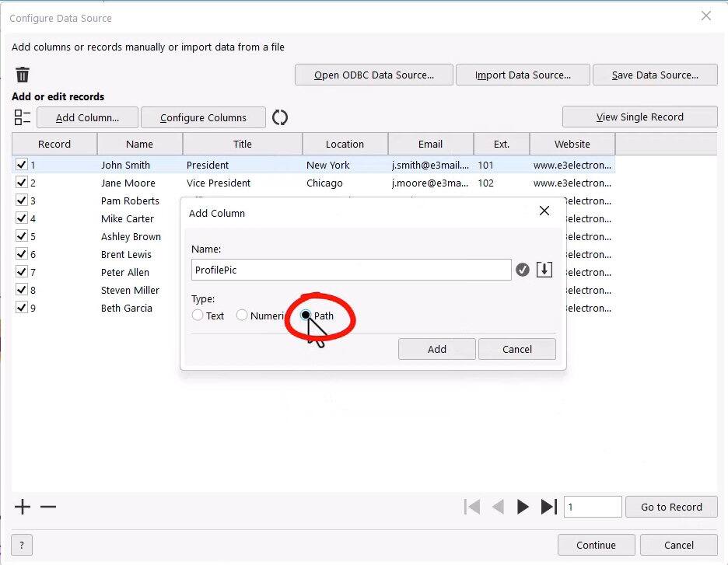The width and height of the screenshot is (728, 565).
Task: Click the Name column header
Action: [x=139, y=144]
